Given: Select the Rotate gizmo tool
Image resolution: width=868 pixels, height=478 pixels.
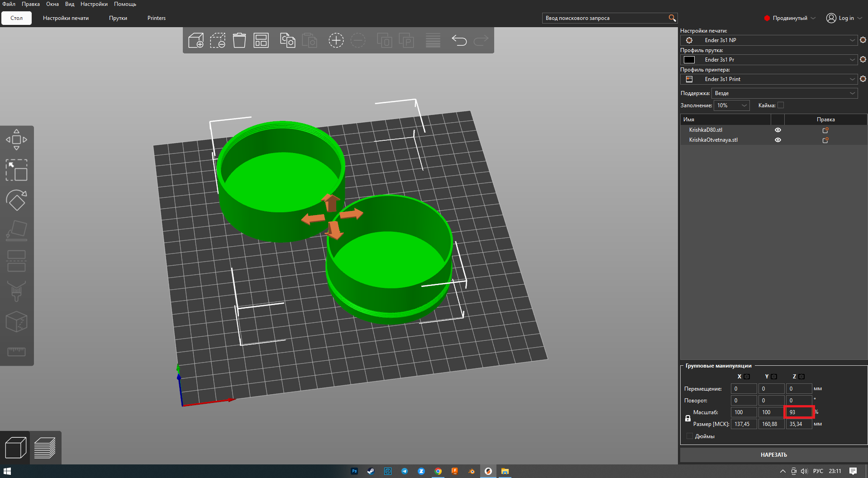Looking at the screenshot, I should [x=16, y=200].
